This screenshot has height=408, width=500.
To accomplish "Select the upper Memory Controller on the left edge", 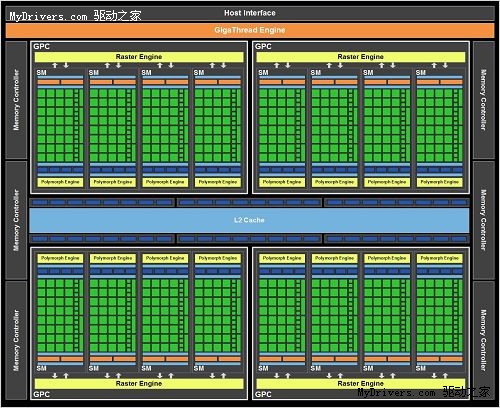I will tap(16, 100).
